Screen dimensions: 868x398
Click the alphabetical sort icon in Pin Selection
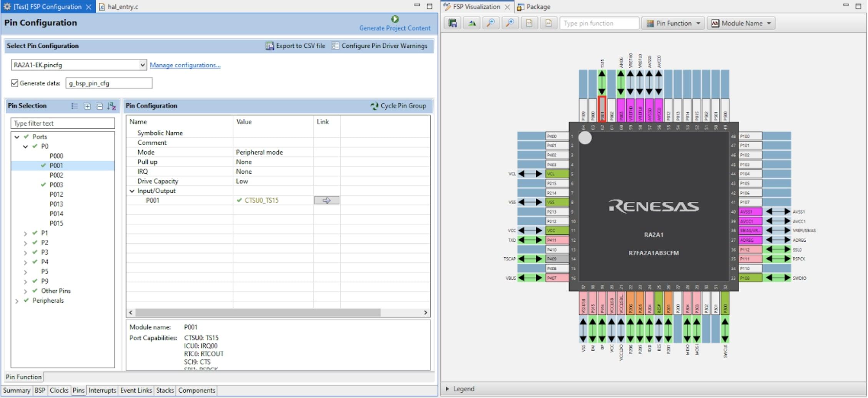(x=112, y=106)
